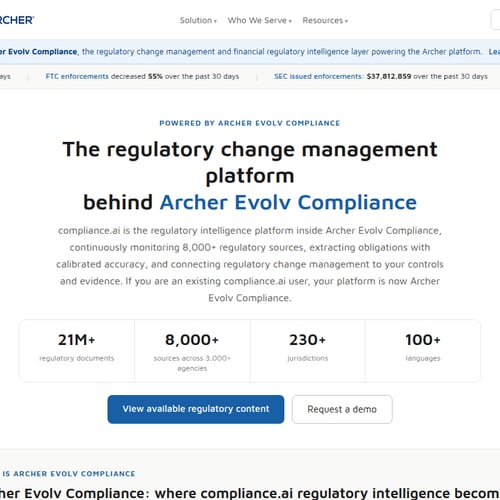Screen dimensions: 500x500
Task: Click the 230+ jurisdictions stat
Action: click(x=308, y=351)
